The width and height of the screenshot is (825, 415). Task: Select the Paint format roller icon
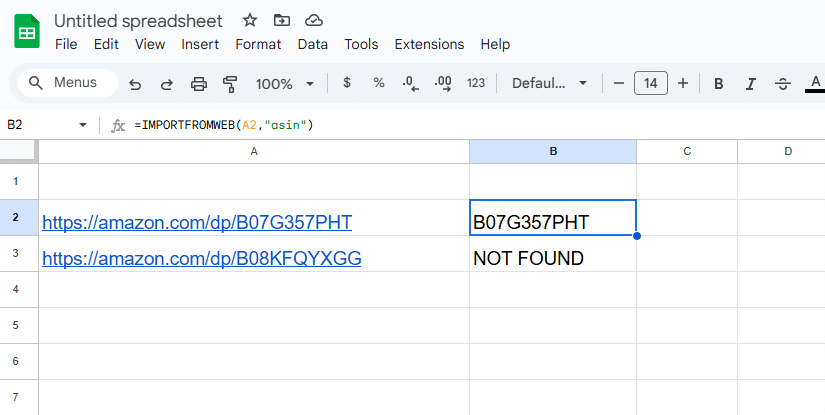(x=231, y=84)
